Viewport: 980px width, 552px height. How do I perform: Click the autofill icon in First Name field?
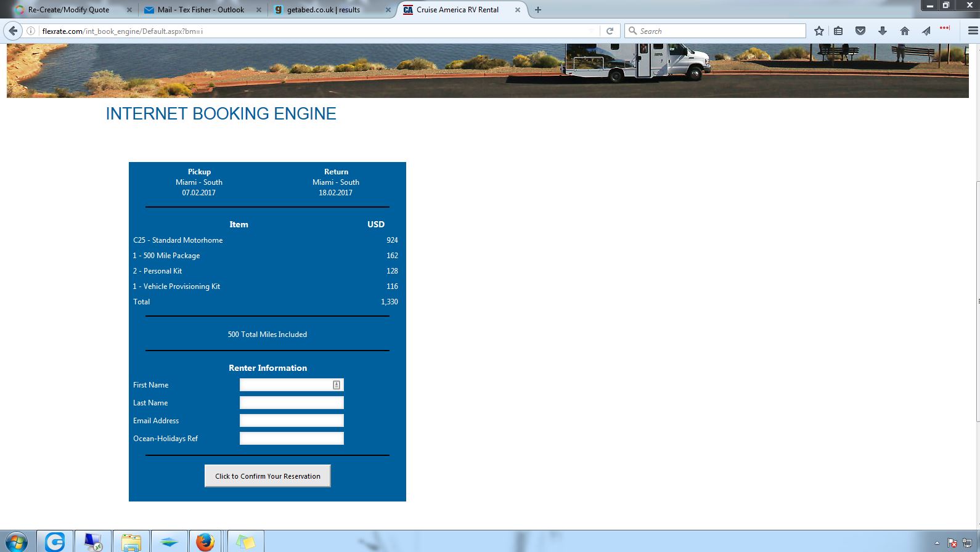tap(337, 385)
